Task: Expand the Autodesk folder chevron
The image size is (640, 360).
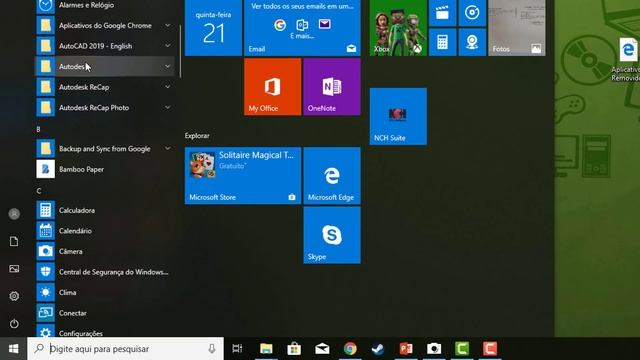Action: 167,66
